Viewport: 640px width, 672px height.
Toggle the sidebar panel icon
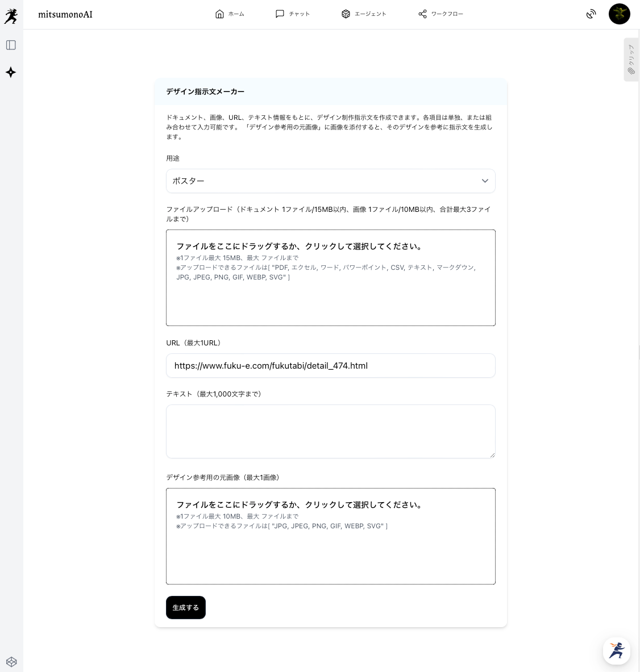coord(11,45)
